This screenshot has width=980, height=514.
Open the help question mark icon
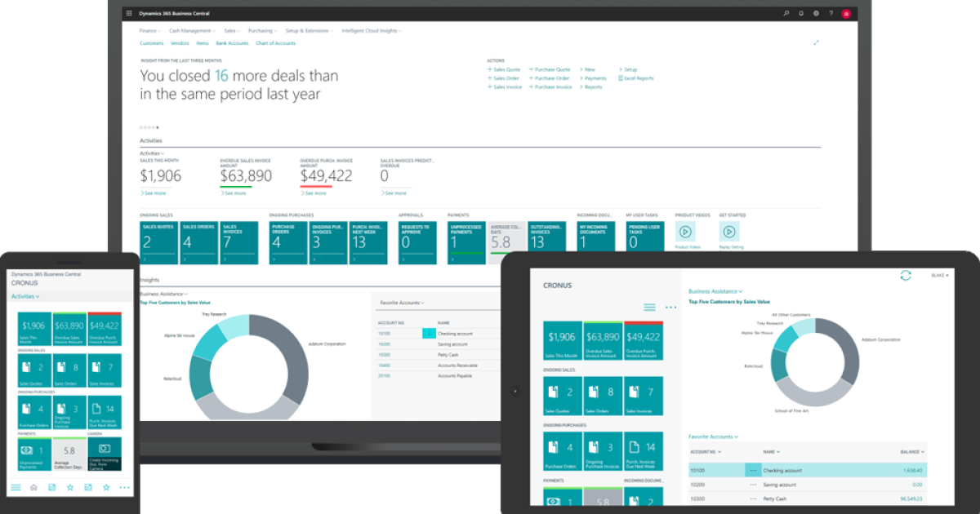pyautogui.click(x=831, y=13)
